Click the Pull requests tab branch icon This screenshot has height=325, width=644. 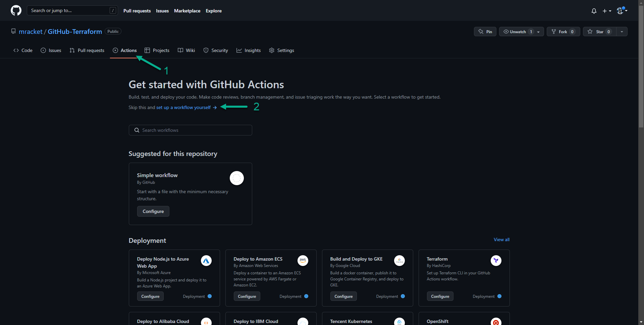tap(72, 50)
